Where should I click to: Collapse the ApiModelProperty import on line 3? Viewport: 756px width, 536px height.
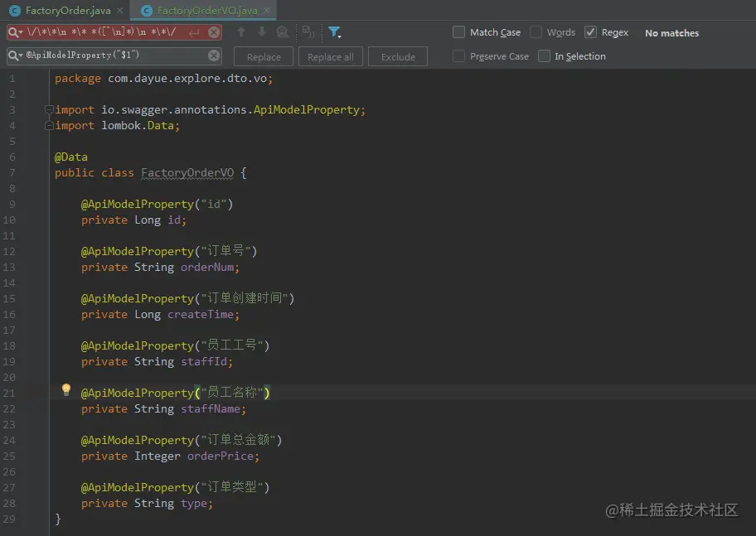pos(49,109)
